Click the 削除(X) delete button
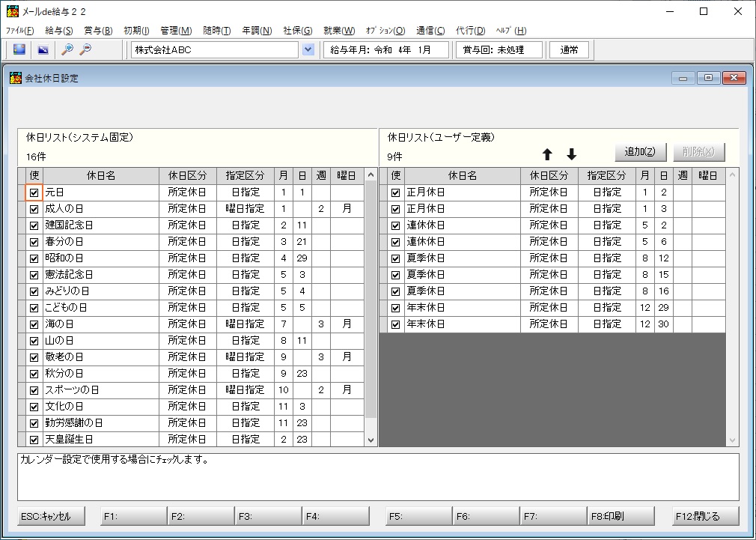Screen dimensions: 756x540 [x=699, y=152]
